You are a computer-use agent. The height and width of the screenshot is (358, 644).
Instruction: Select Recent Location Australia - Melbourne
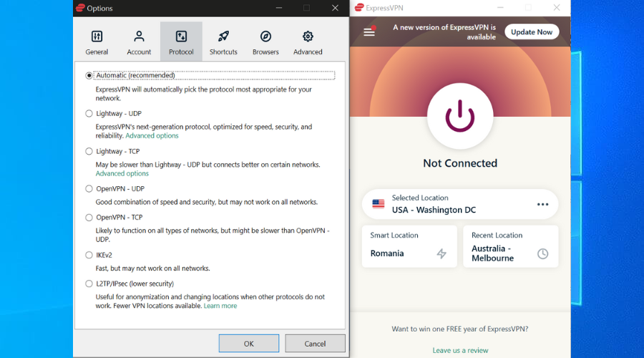click(x=510, y=246)
